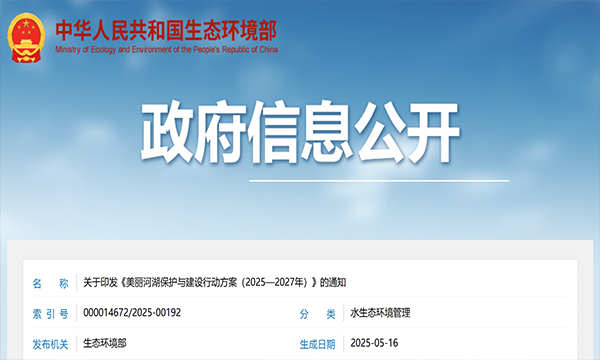Image resolution: width=600 pixels, height=360 pixels.
Task: Select the issuing agency 生态环境部
Action: click(x=105, y=343)
